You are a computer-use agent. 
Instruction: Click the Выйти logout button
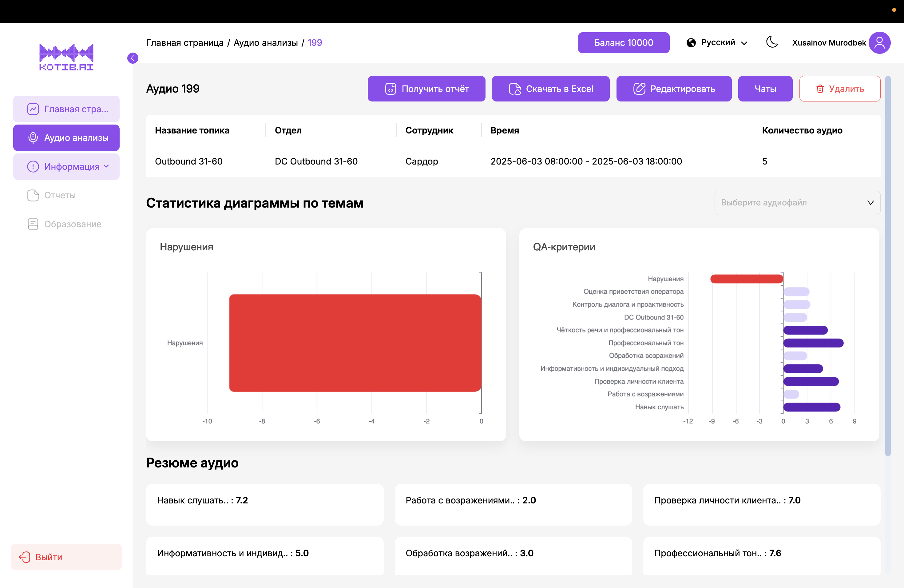pyautogui.click(x=66, y=557)
